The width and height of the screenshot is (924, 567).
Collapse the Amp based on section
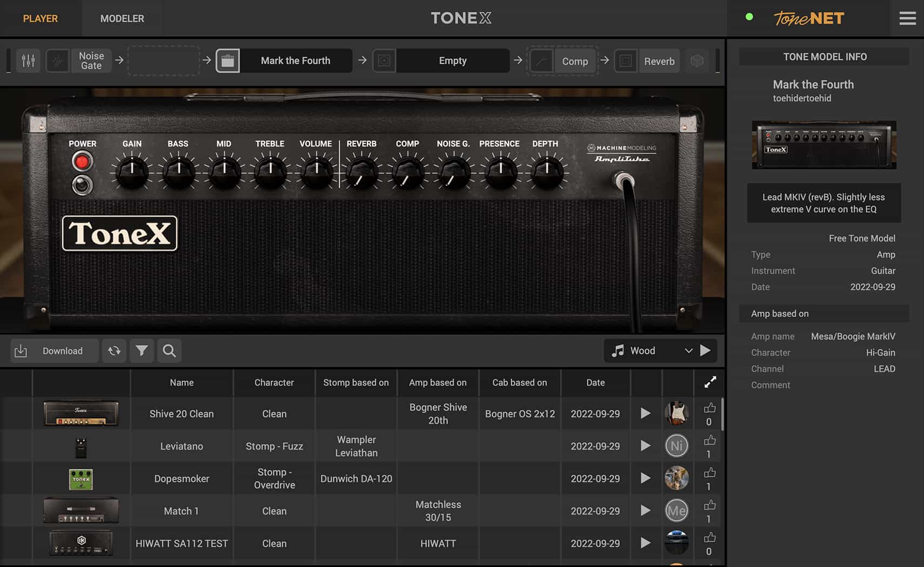pyautogui.click(x=823, y=313)
